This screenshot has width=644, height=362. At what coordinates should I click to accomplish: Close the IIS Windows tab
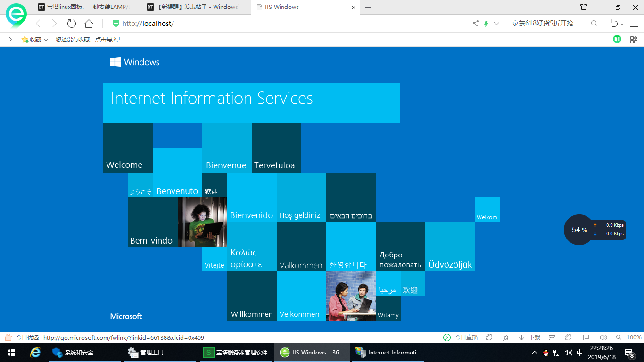[x=354, y=7]
